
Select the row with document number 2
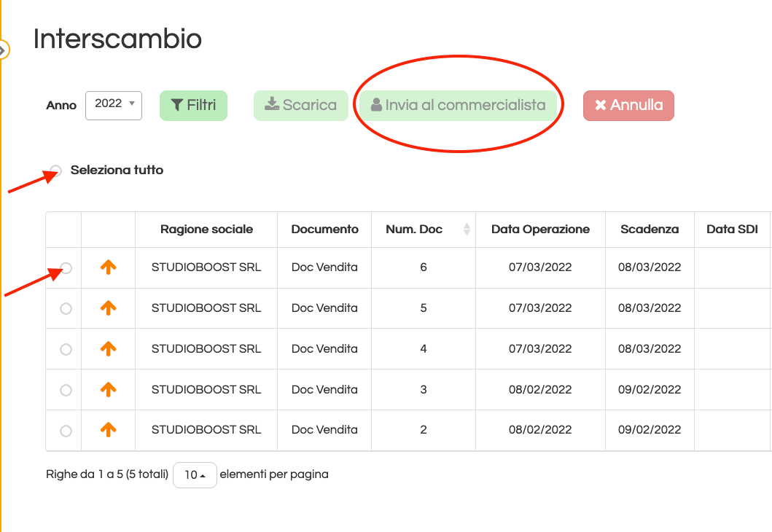point(66,431)
